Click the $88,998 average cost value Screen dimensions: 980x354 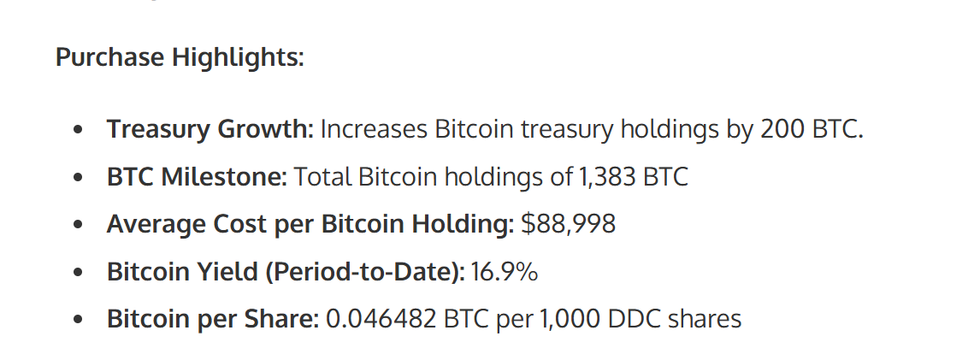coord(569,224)
